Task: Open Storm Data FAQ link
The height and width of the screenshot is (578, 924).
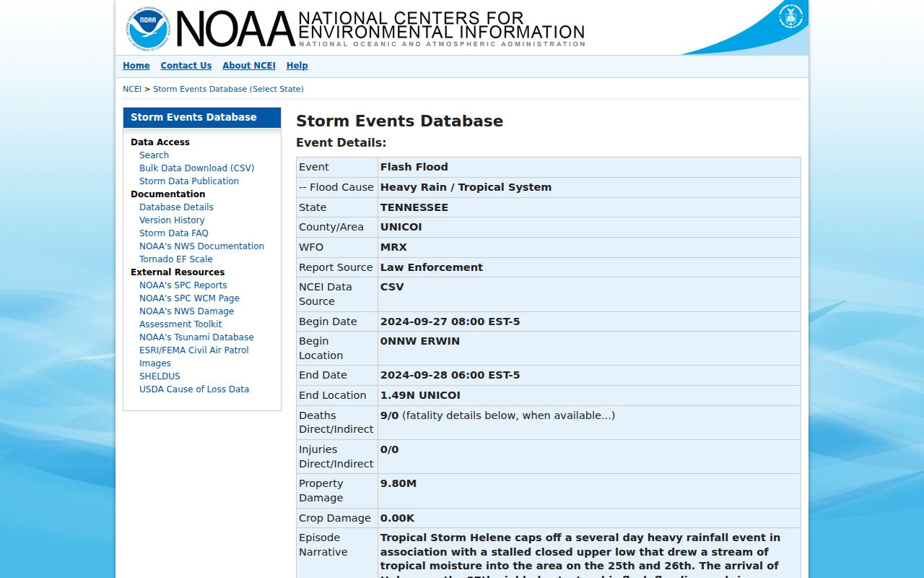Action: 174,233
